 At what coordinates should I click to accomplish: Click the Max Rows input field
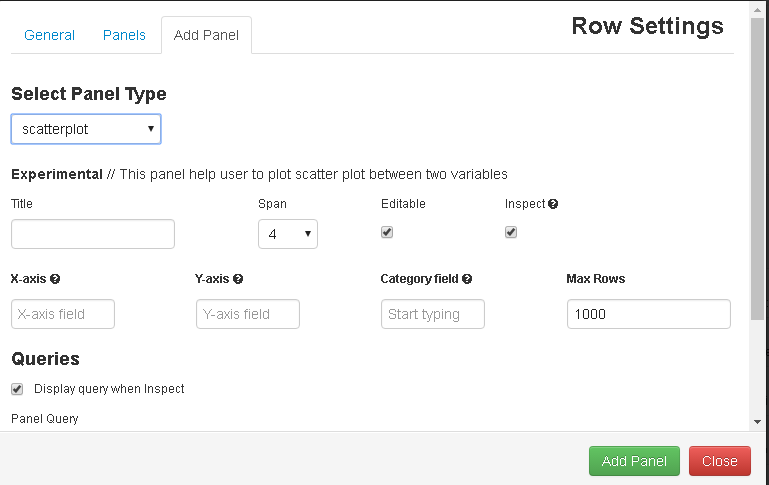point(648,314)
